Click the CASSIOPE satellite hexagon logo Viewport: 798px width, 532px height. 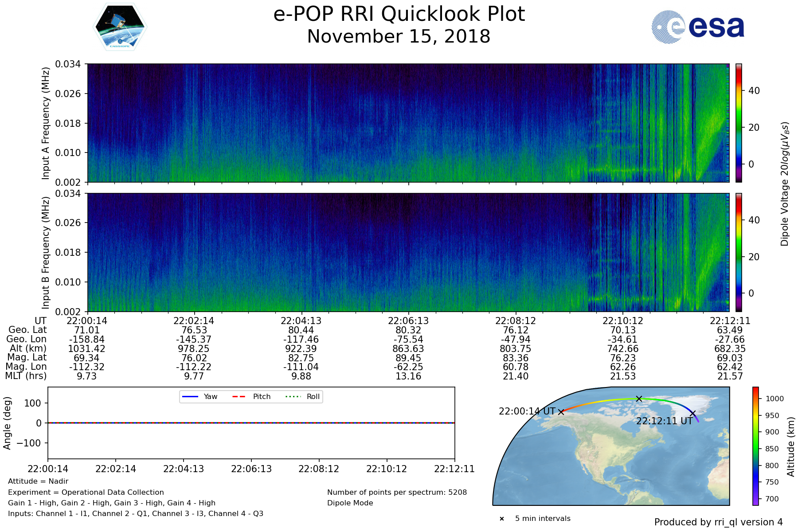(x=120, y=27)
